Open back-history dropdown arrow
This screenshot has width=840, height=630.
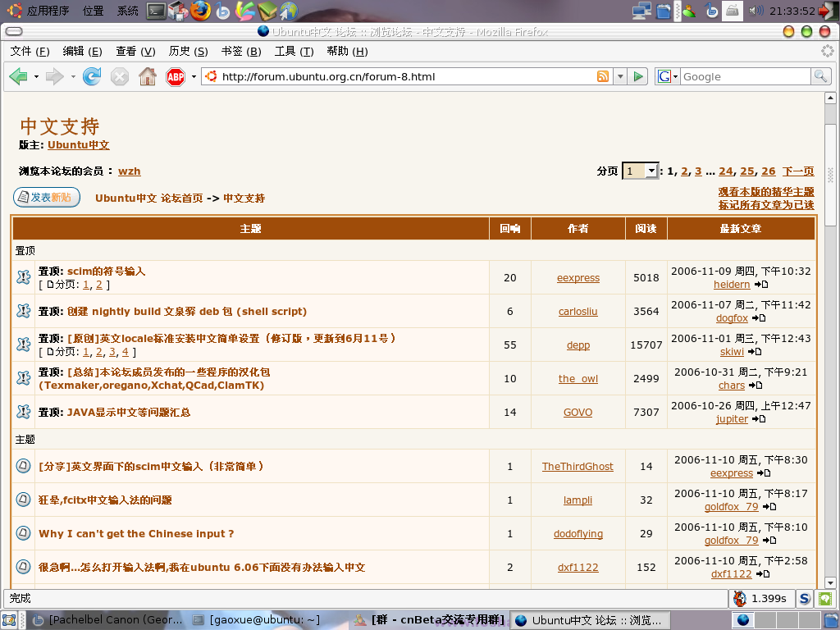pyautogui.click(x=36, y=76)
